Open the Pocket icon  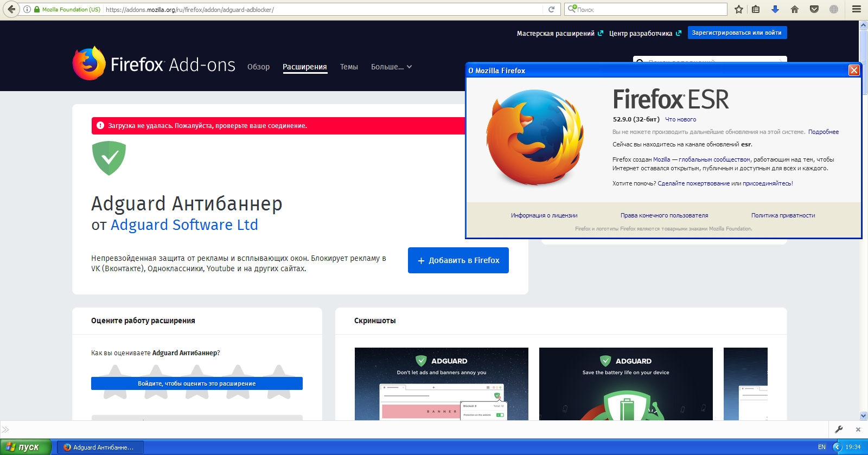click(814, 9)
